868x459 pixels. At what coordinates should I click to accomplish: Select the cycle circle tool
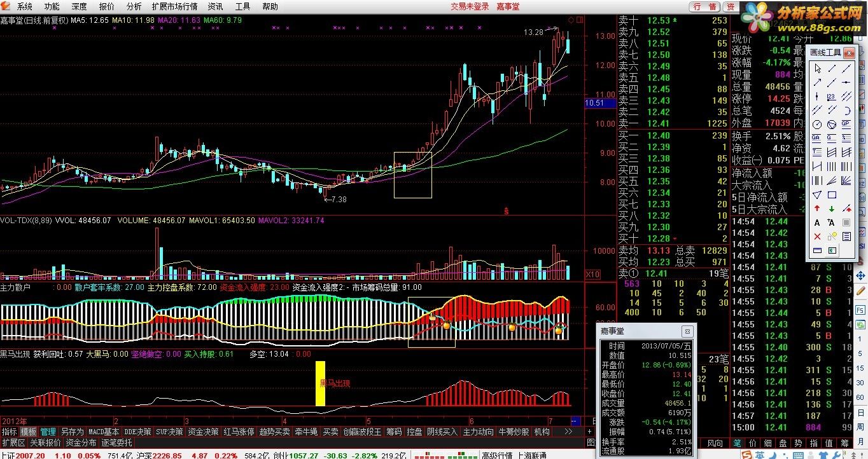coord(817,124)
